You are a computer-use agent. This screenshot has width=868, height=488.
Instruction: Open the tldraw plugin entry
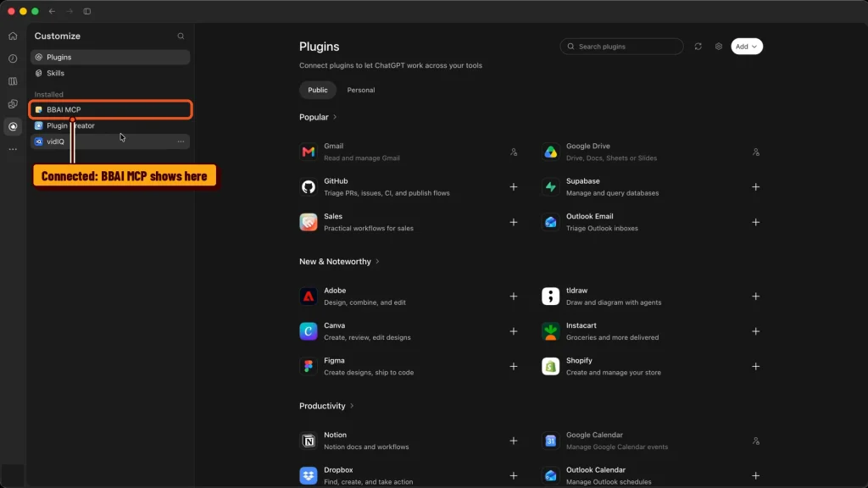coord(652,297)
